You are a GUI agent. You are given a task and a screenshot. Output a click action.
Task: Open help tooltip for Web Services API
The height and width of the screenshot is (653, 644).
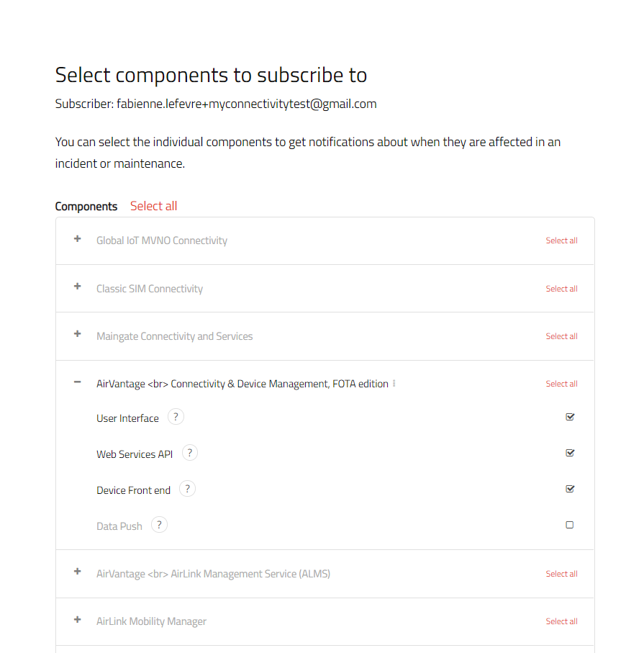coord(189,453)
